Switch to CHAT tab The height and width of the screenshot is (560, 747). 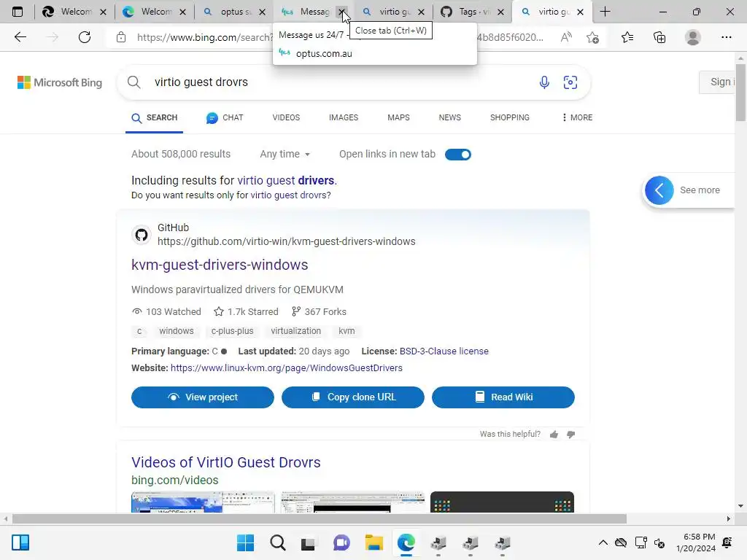[225, 117]
